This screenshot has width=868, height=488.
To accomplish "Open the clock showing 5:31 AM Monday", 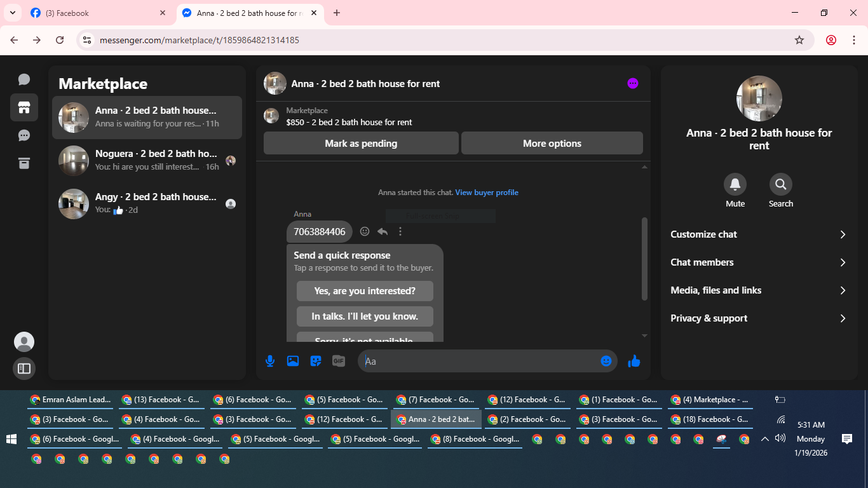I will [811, 439].
